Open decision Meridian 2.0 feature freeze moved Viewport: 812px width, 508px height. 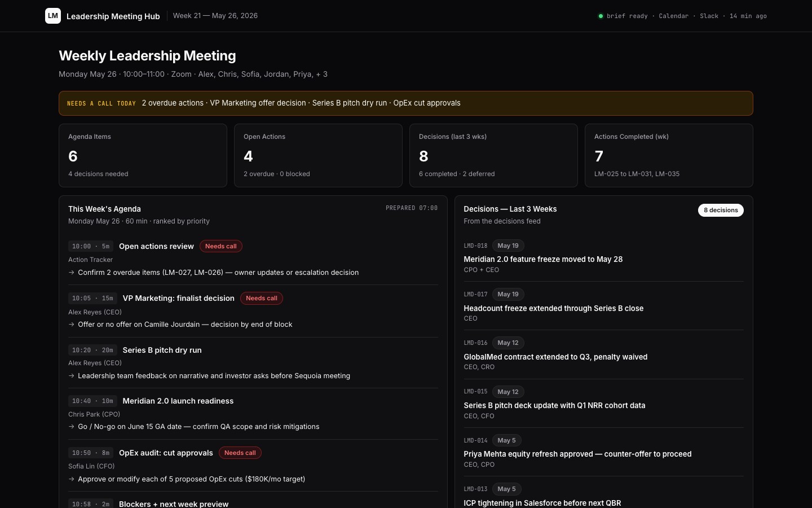tap(543, 259)
